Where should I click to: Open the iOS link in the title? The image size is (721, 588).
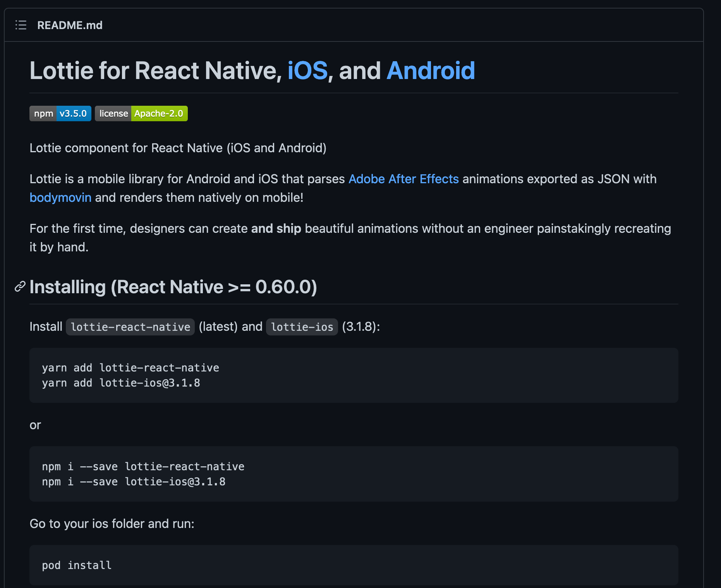[x=307, y=70]
